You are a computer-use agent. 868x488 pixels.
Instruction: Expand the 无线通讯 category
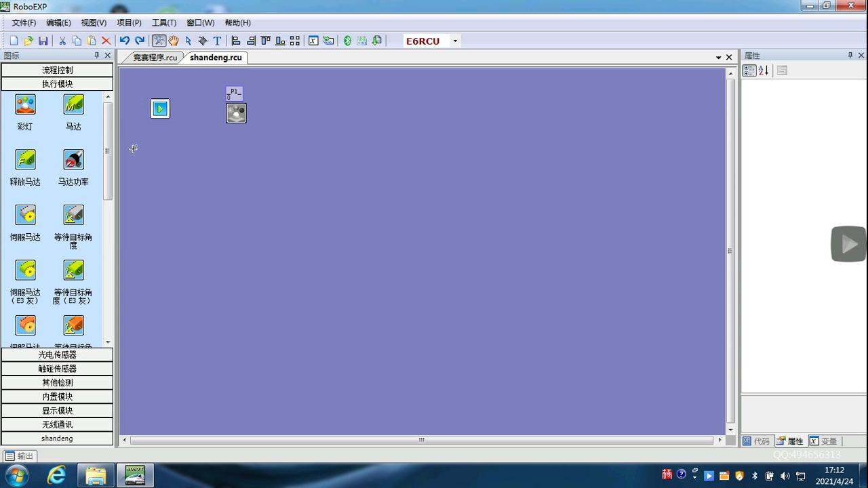(57, 425)
